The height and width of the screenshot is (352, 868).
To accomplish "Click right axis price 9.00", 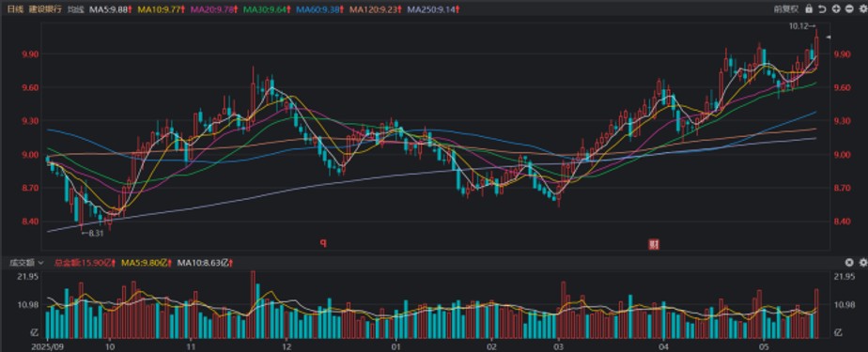I will (x=843, y=155).
